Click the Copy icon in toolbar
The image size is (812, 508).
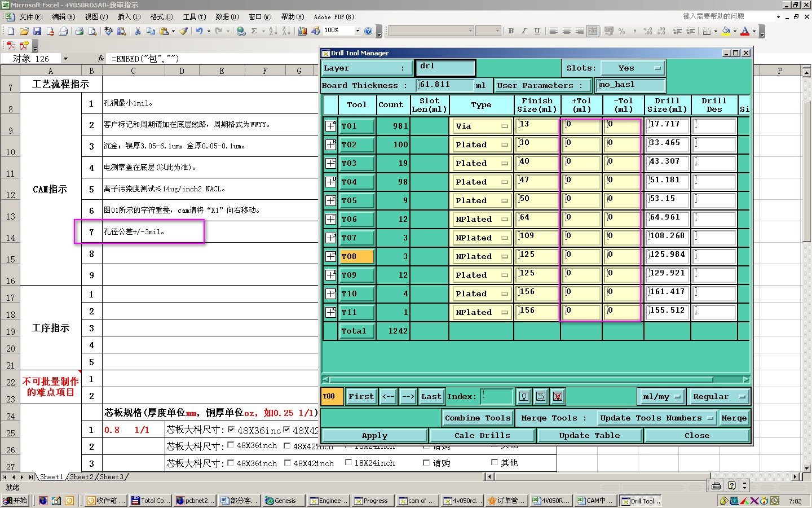pyautogui.click(x=151, y=31)
